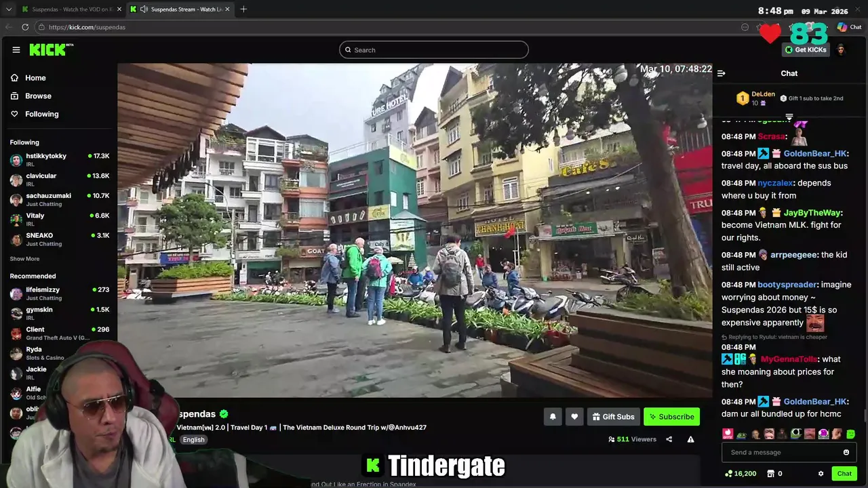The width and height of the screenshot is (868, 488).
Task: Insert the pink Tinder GONE emote
Action: click(728, 434)
